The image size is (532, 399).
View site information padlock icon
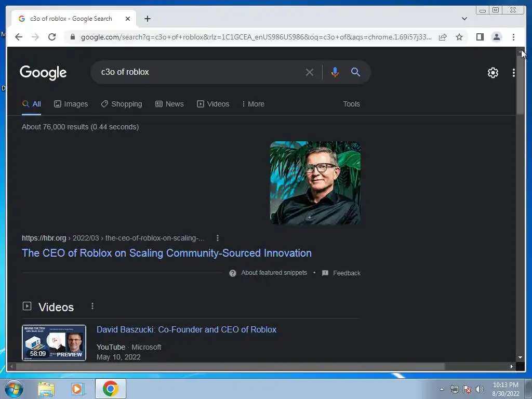tap(73, 37)
